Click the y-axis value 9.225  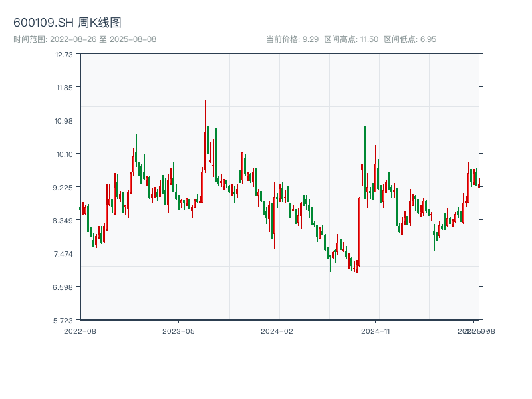tap(63, 188)
